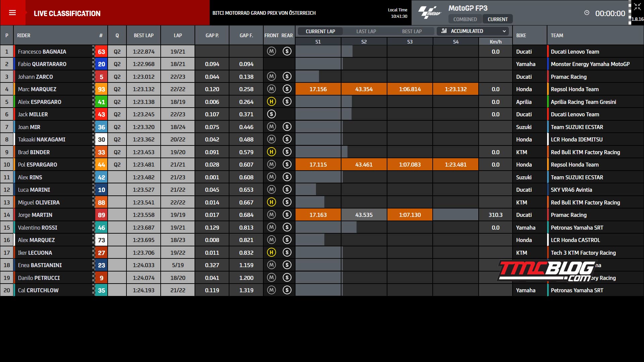Click Joan Mir's front tyre M icon

(271, 127)
